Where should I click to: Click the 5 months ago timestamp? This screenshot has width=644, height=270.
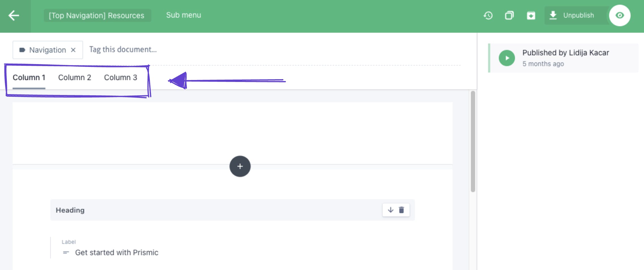543,64
